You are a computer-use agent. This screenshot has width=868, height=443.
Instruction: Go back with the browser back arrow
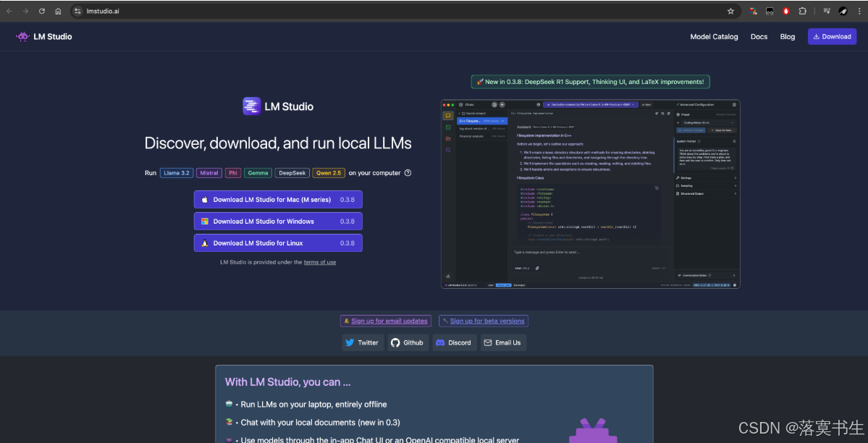(x=9, y=11)
